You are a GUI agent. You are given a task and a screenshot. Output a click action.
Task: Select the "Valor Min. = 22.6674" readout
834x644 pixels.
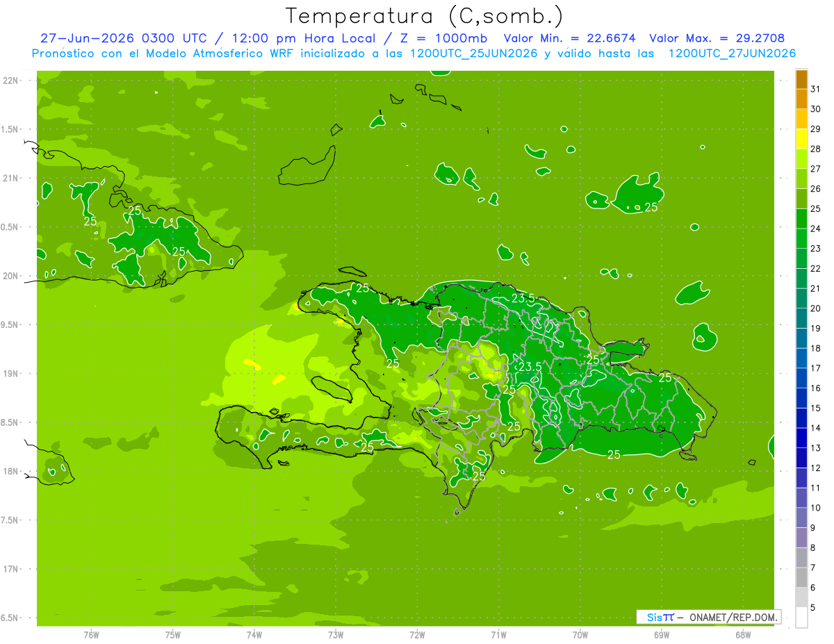pyautogui.click(x=571, y=38)
